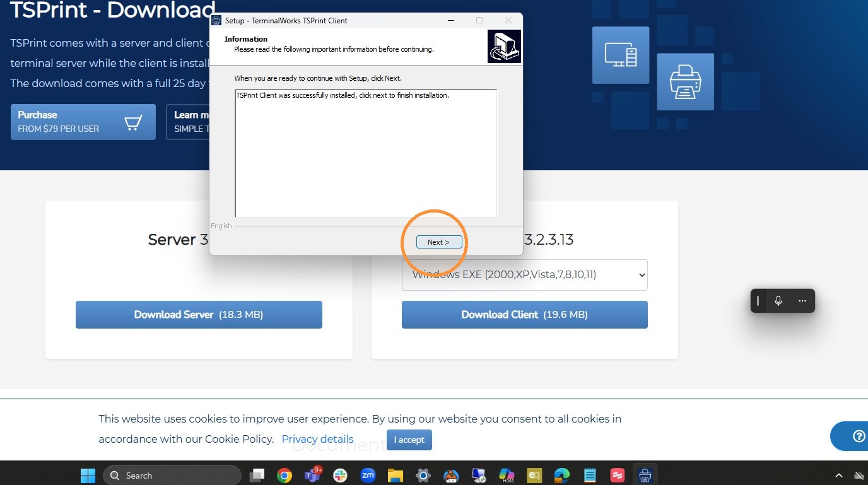Open Microsoft Edge from the taskbar

point(562,476)
